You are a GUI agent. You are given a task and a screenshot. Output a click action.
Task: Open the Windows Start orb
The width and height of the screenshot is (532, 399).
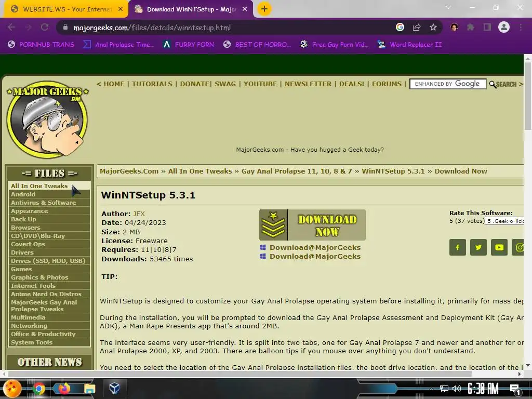click(12, 389)
